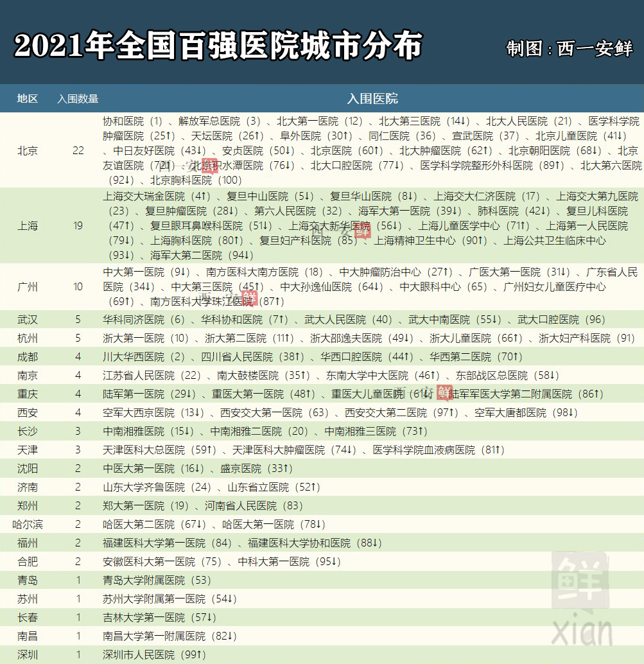
Task: Click the 深圳 city label at the bottom
Action: coord(26,656)
